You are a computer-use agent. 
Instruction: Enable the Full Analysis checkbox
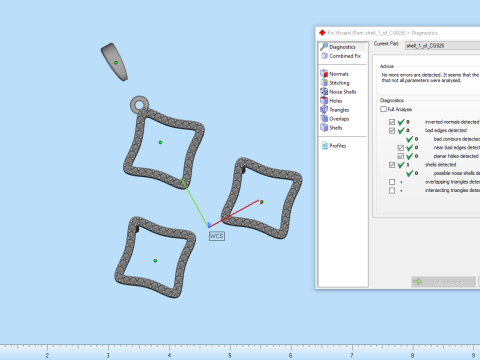coord(383,109)
